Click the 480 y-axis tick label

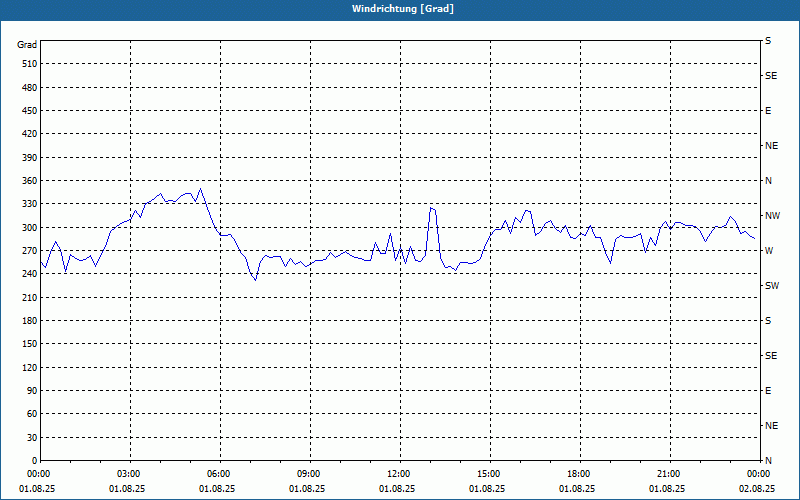click(30, 87)
